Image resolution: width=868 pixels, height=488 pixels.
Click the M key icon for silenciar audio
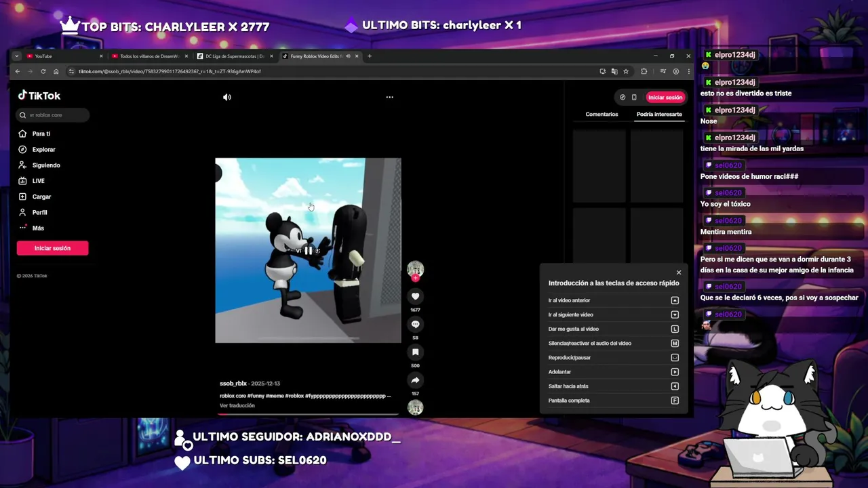[675, 343]
